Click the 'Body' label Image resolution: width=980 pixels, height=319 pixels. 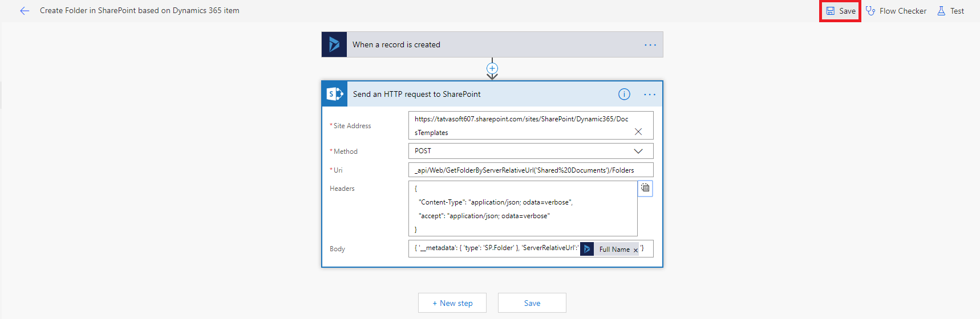pos(337,249)
